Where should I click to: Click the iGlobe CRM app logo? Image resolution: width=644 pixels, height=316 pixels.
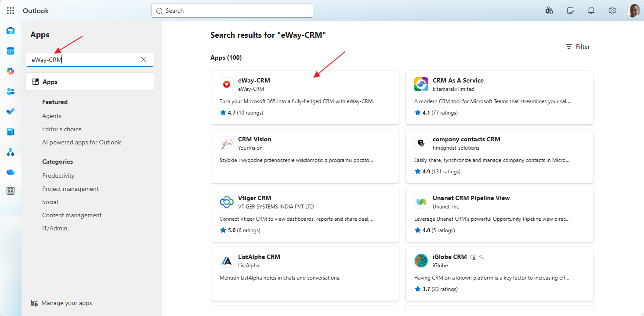(x=421, y=261)
